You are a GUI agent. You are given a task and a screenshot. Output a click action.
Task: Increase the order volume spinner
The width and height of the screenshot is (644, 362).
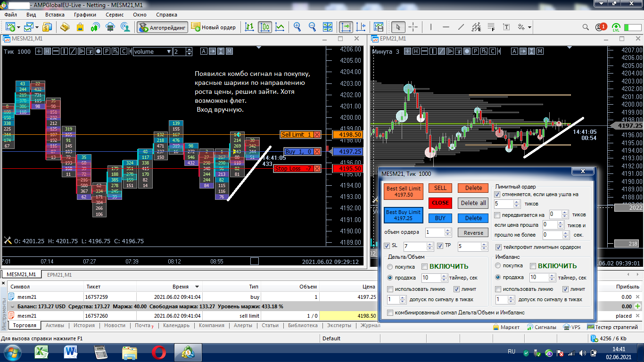click(x=448, y=230)
